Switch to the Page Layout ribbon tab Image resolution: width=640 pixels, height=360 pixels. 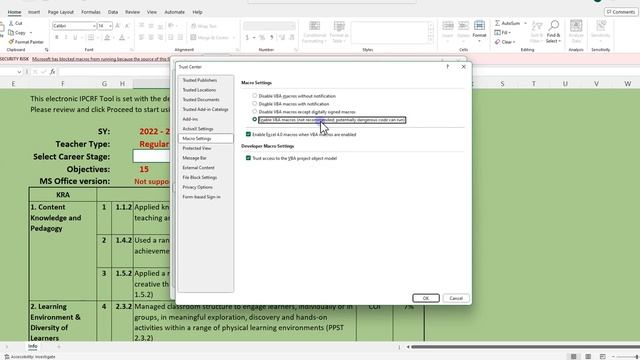[x=61, y=12]
